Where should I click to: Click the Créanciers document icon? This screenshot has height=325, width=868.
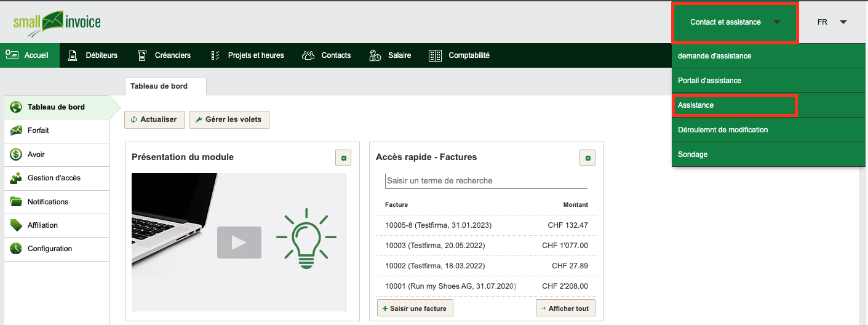tap(142, 55)
